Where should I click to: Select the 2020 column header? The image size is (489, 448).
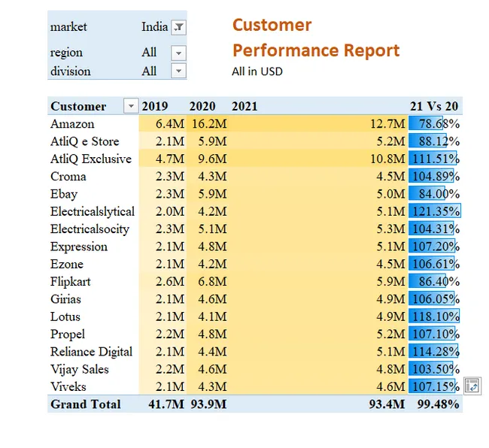(202, 106)
